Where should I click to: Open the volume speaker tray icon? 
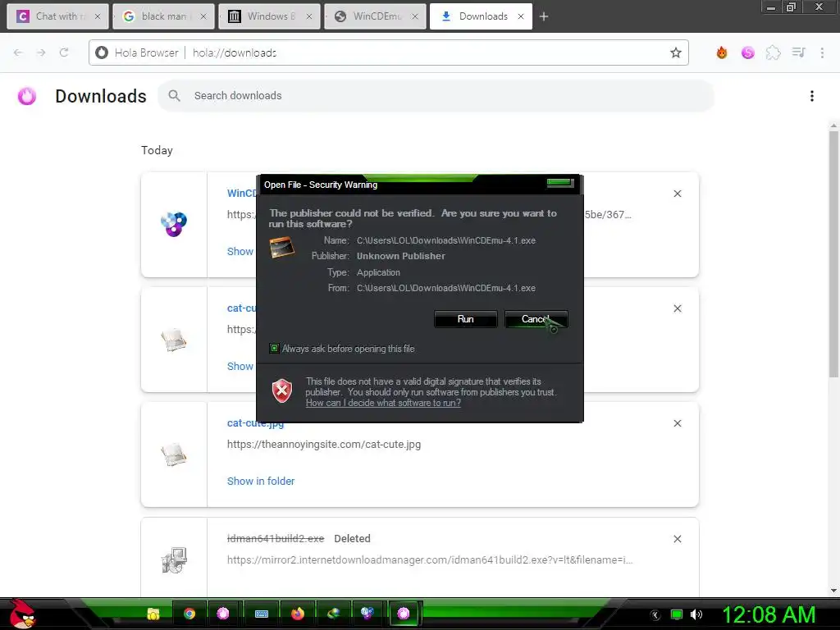[696, 614]
